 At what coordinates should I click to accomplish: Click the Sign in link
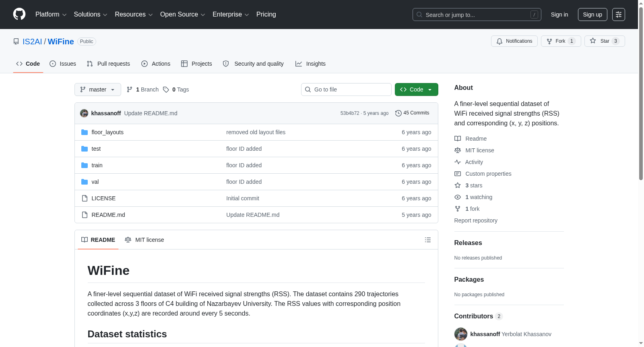tap(559, 15)
